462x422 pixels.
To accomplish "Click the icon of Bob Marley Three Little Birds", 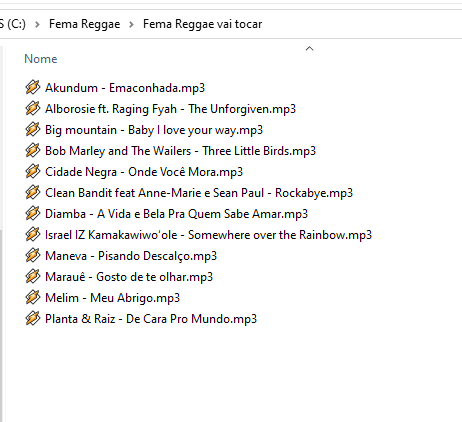I will (x=32, y=151).
